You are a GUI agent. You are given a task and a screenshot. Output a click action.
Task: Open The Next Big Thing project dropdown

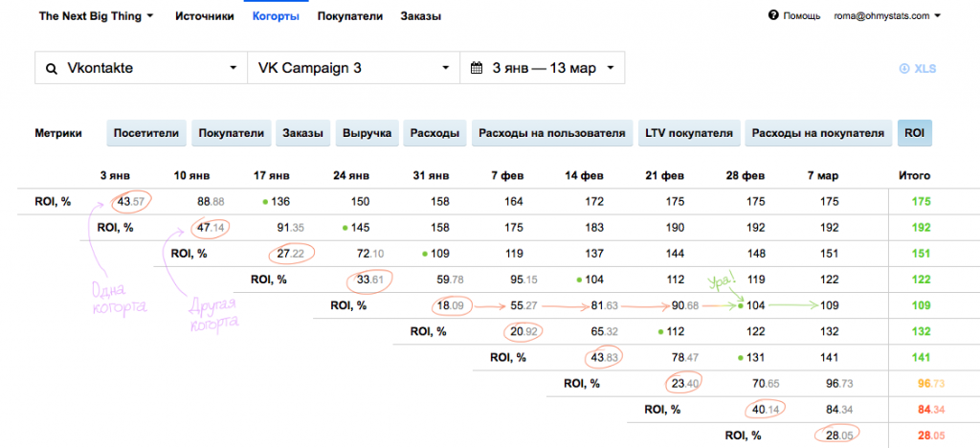(x=96, y=16)
